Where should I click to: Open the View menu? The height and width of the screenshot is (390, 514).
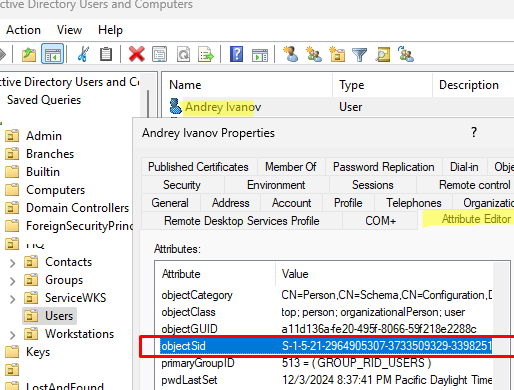69,30
